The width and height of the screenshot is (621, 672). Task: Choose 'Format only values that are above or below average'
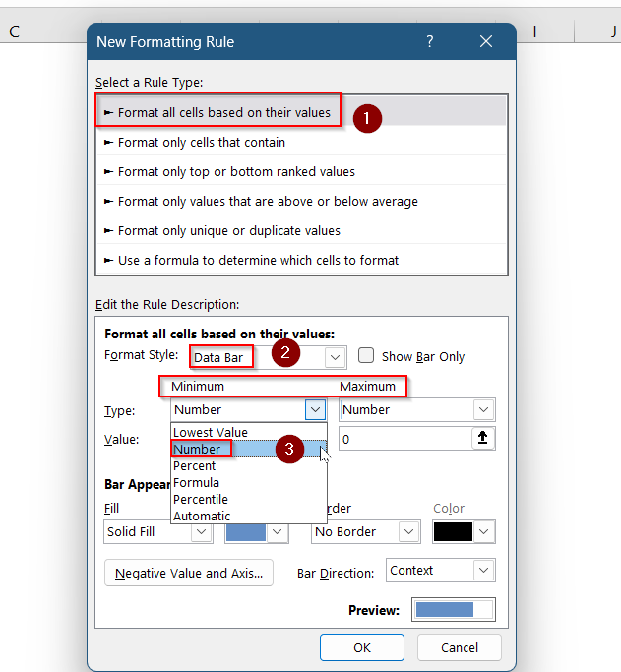pyautogui.click(x=301, y=201)
